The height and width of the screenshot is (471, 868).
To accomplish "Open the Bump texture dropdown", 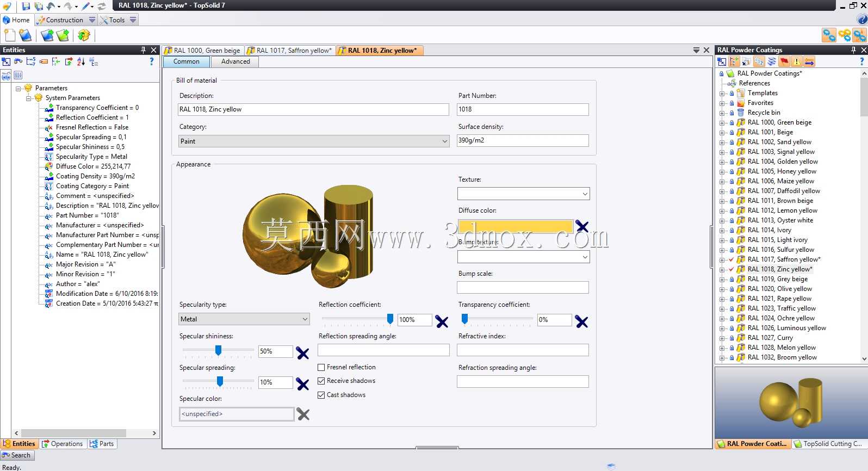I will click(523, 257).
